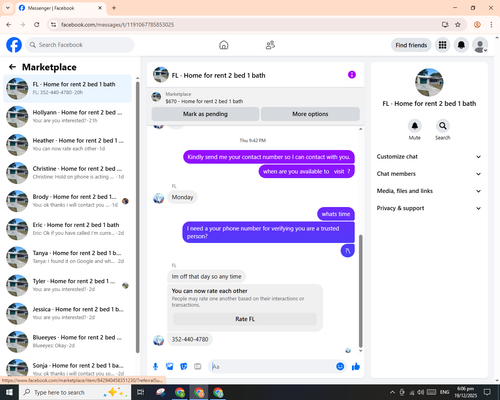Click the Find friends button
Screen dimensions: 500x400
(411, 45)
